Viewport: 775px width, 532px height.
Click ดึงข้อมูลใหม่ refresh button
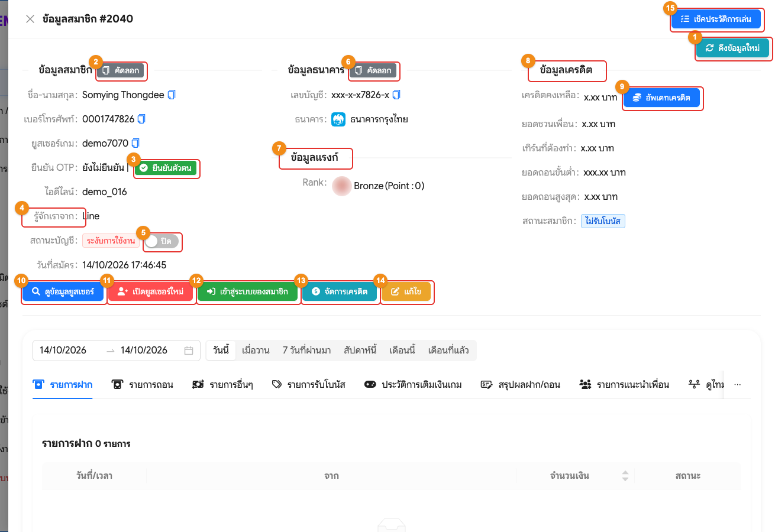click(x=733, y=48)
